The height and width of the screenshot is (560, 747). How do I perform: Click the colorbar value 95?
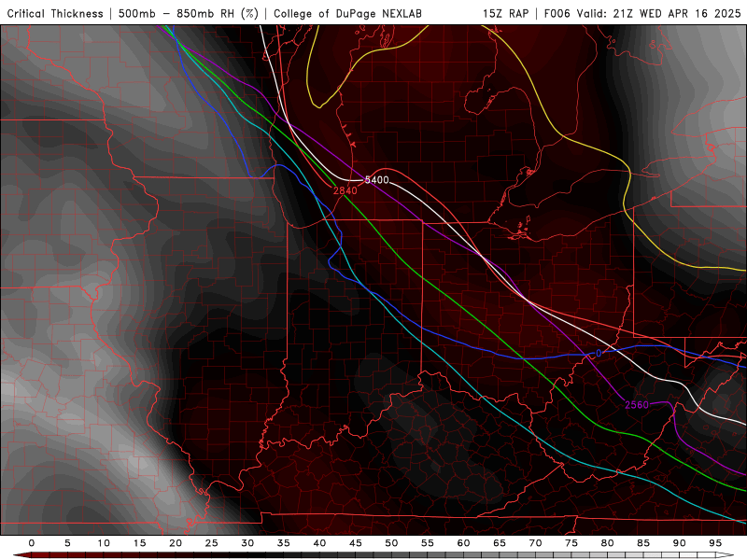point(715,543)
